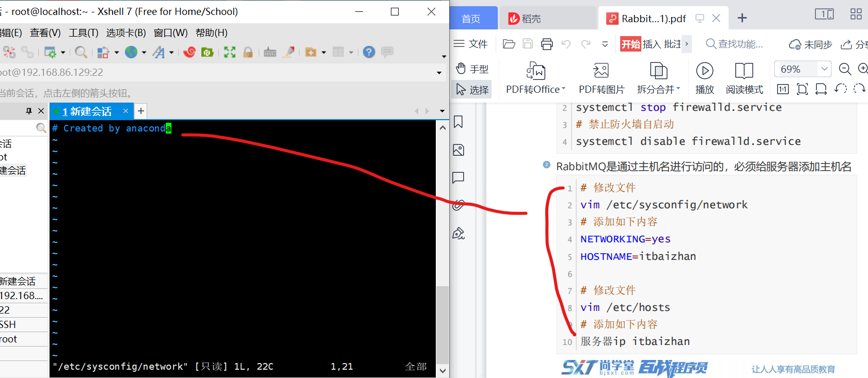
Task: Click the magnifier find icon in Xshell toolbar
Action: 81,52
